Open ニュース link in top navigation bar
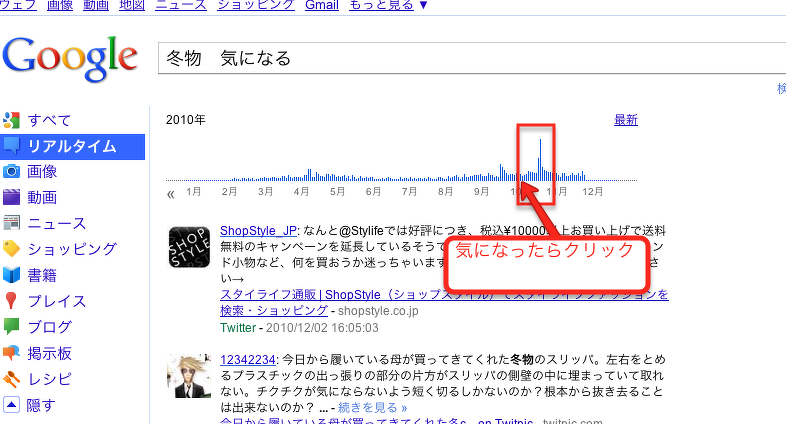Screen dimensions: 786x424 (181, 5)
